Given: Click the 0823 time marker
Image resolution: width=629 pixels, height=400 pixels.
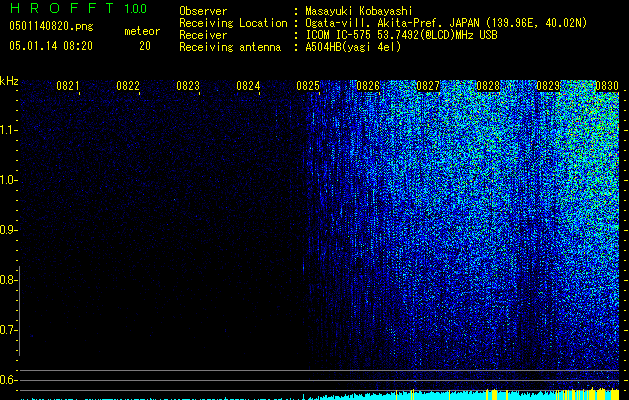Looking at the screenshot, I should pos(188,85).
